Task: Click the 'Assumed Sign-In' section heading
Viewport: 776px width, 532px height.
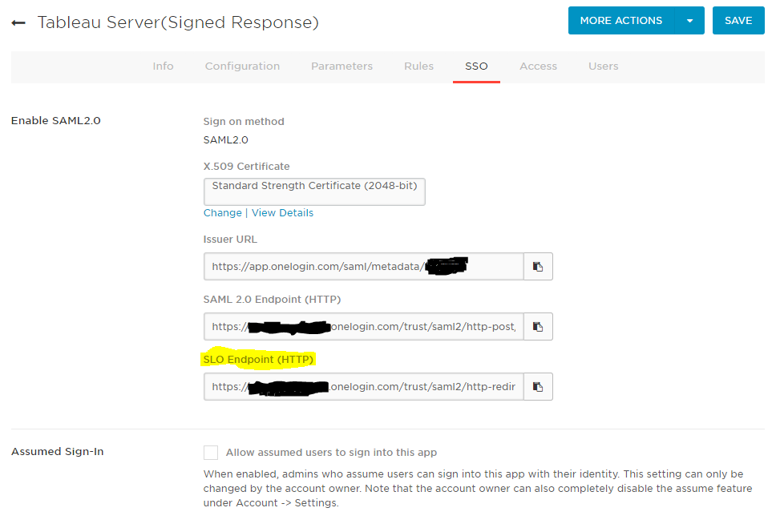Action: 58,451
